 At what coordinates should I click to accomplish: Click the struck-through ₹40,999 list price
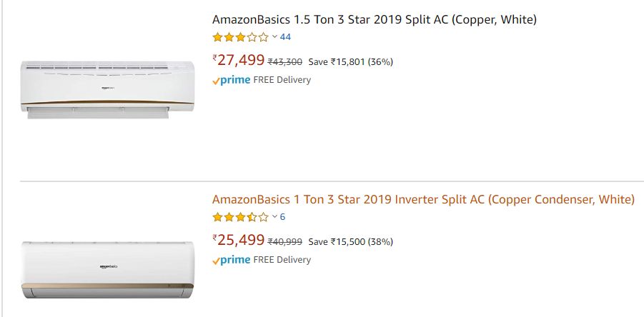click(x=286, y=242)
